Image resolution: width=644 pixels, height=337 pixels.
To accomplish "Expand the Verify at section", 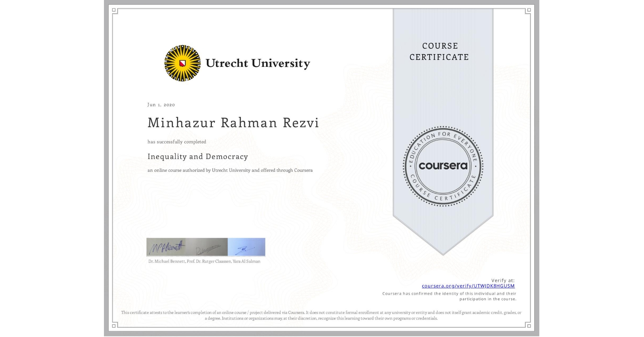I will pos(503,280).
